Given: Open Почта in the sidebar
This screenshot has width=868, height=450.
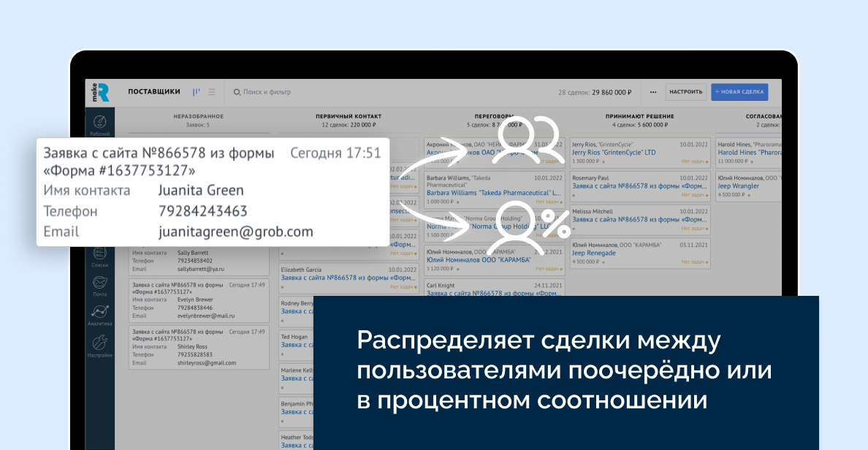Looking at the screenshot, I should (x=99, y=286).
